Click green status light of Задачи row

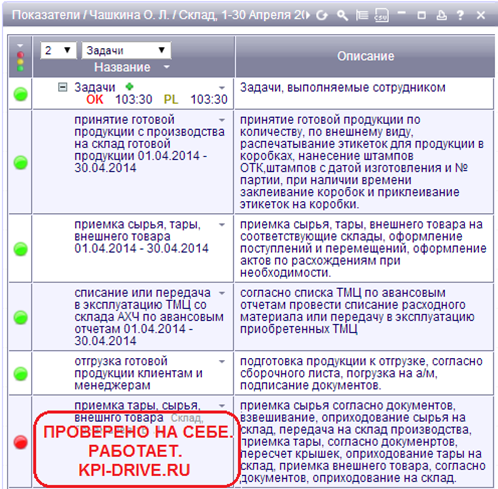tap(20, 94)
